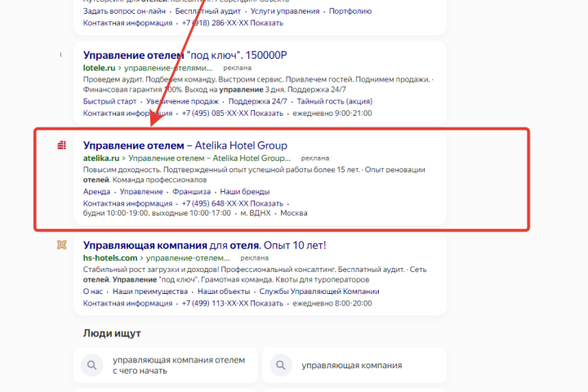
Task: Open 'Управление отелем под ключ. 150000Р' result
Action: 185,56
